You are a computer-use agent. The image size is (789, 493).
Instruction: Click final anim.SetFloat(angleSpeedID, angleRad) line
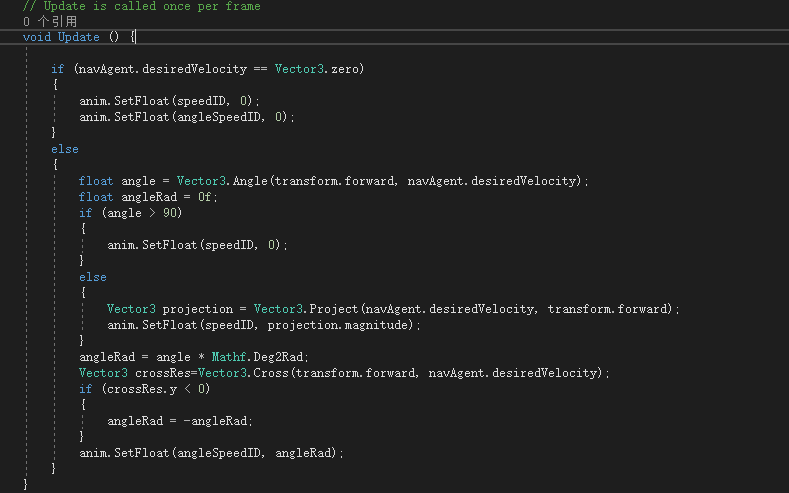click(x=211, y=453)
